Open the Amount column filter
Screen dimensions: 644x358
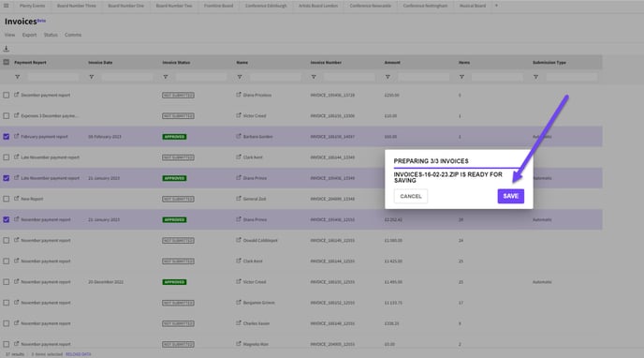coord(388,77)
